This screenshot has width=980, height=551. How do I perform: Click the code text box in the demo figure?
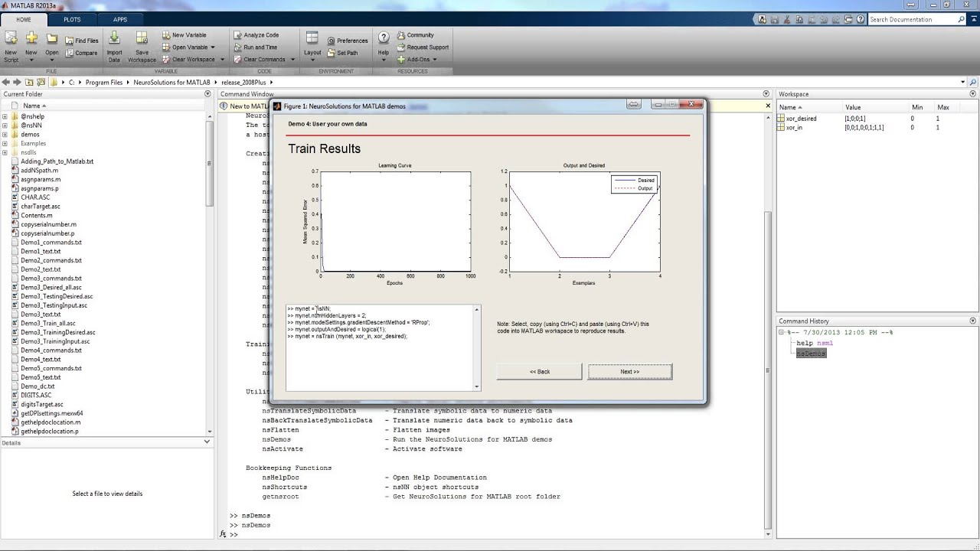coord(381,348)
